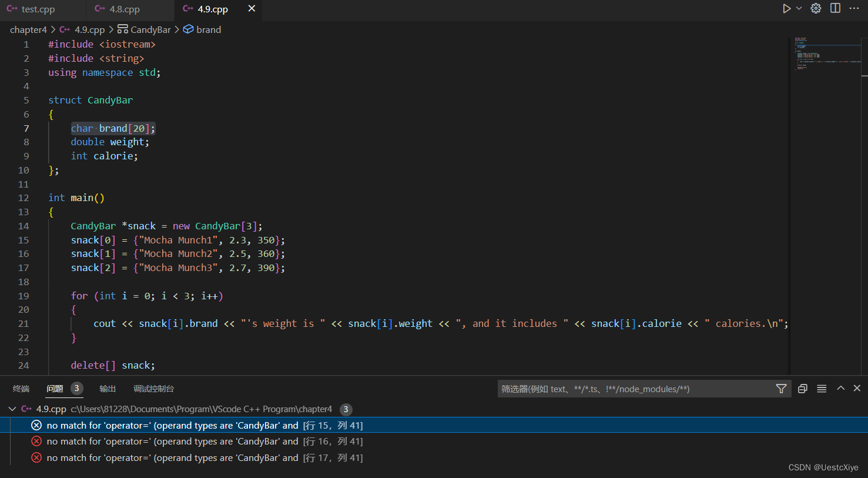Select the error for line 16
Screen dimensions: 868x478
pyautogui.click(x=434, y=442)
